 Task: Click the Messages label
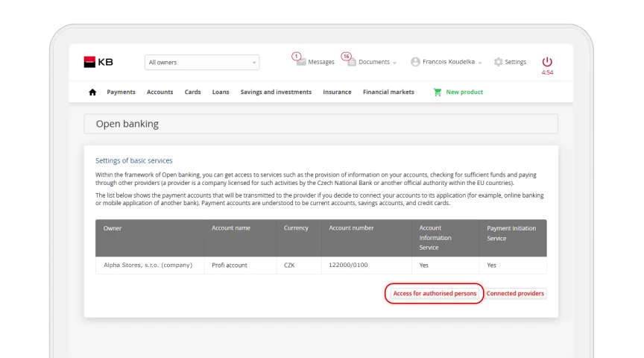pos(321,62)
